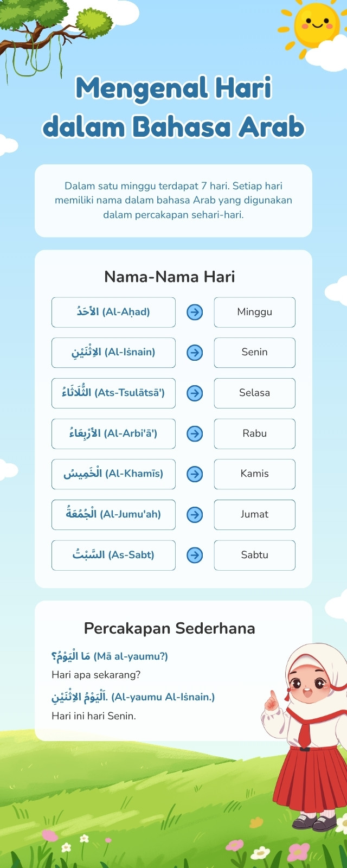Click the arrow icon beside Al-Aḥad

[x=195, y=312]
